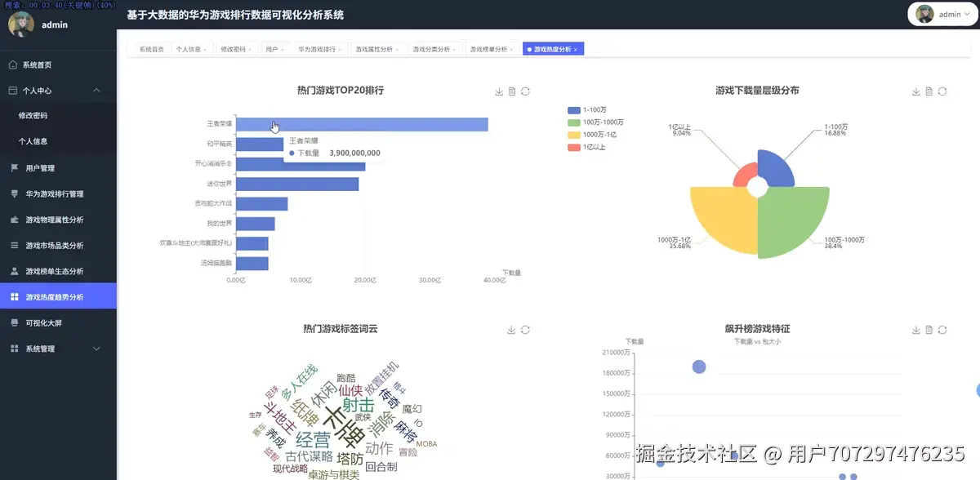Viewport: 980px width, 480px height.
Task: Refresh the 游戏下载量层级分布 pie chart
Action: point(942,91)
